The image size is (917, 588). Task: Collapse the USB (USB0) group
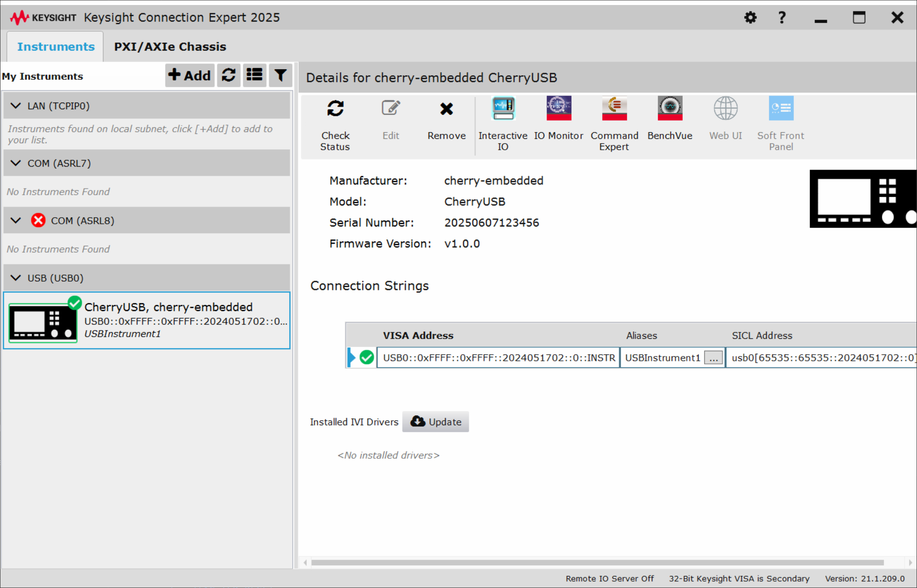pos(16,278)
